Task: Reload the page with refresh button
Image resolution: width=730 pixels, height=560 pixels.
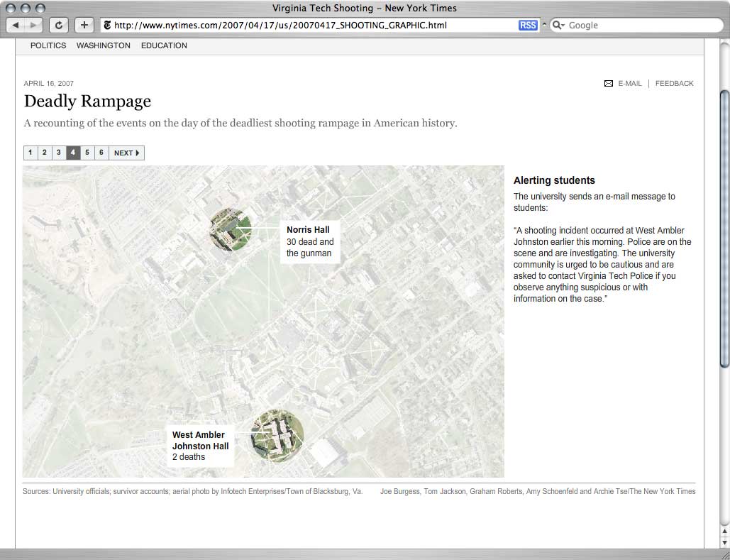Action: click(x=59, y=25)
